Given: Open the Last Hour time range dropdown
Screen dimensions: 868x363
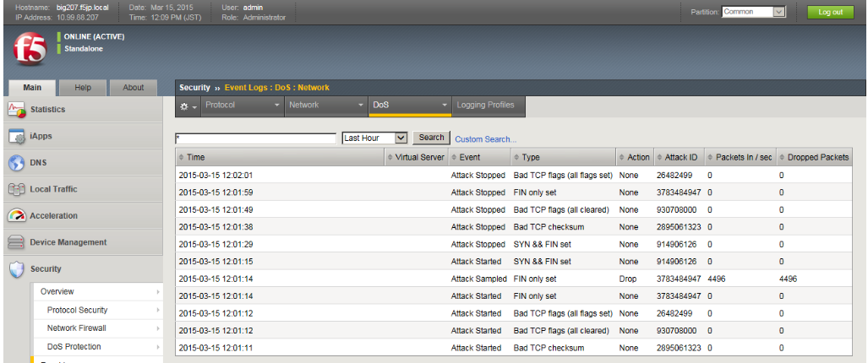Looking at the screenshot, I should (374, 138).
